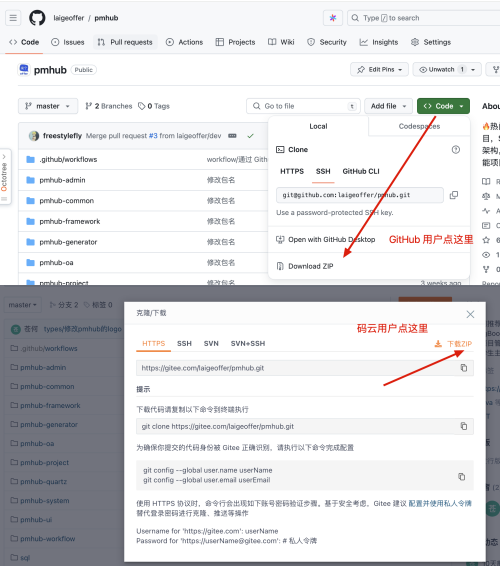The image size is (500, 566).
Task: Switch to the Codespaces tab
Action: click(419, 126)
